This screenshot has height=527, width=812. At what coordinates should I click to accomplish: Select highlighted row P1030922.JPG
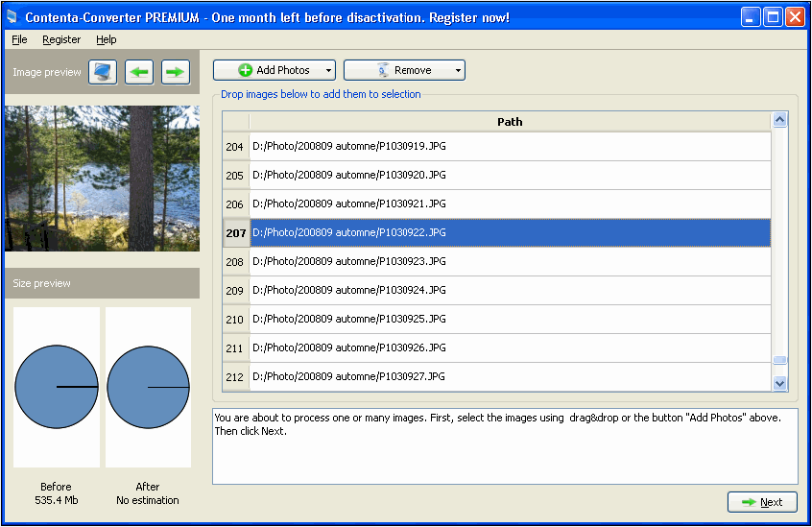pos(510,232)
